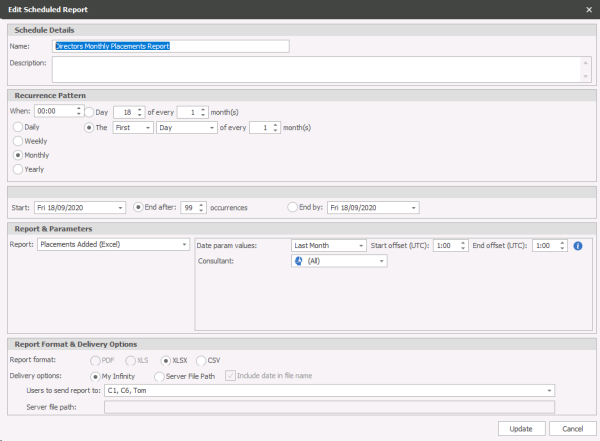Select the End by date option
Image resolution: width=600 pixels, height=441 pixels.
(x=293, y=207)
